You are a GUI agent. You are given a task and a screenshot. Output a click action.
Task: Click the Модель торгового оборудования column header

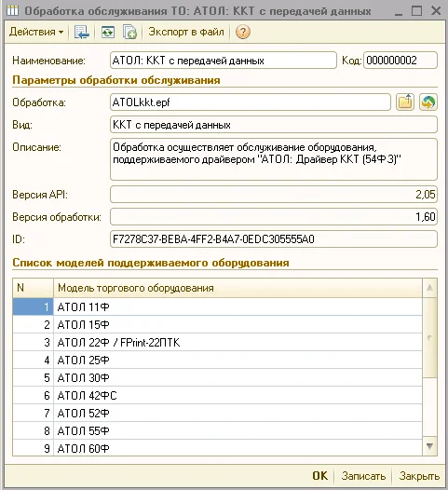point(238,288)
